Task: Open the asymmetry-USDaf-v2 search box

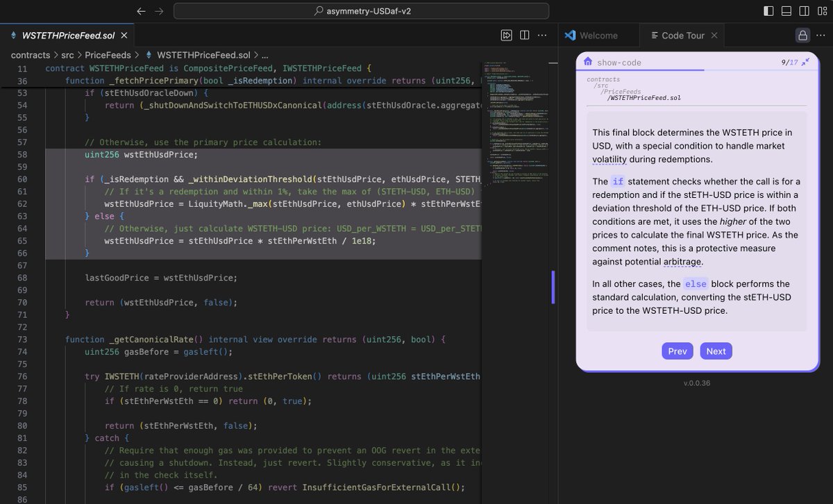Action: 361,11
